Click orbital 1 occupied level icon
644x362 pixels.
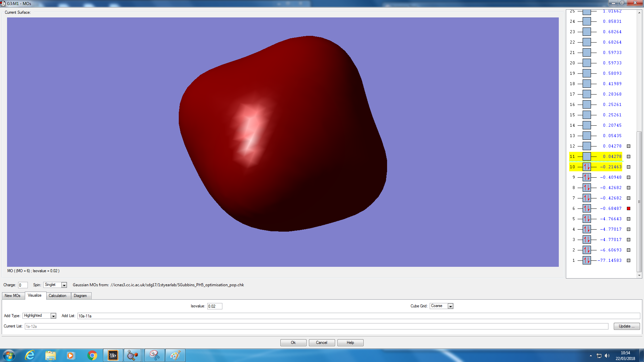click(587, 260)
